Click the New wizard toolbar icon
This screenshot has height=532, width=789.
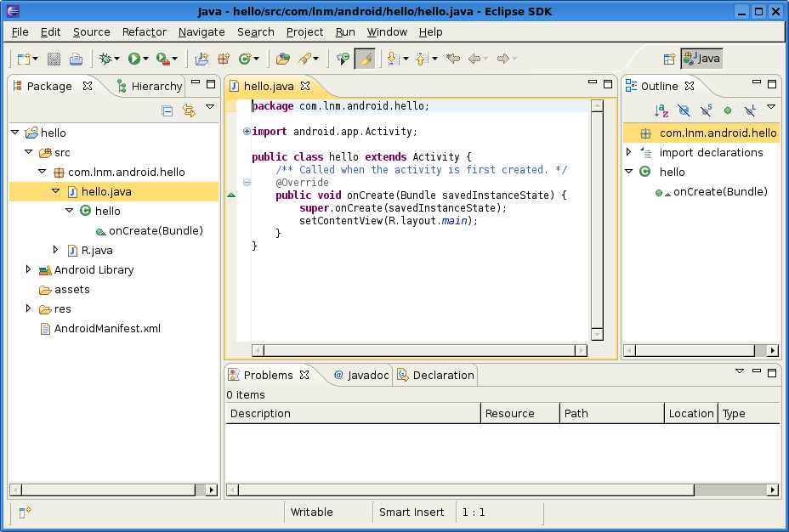24,59
